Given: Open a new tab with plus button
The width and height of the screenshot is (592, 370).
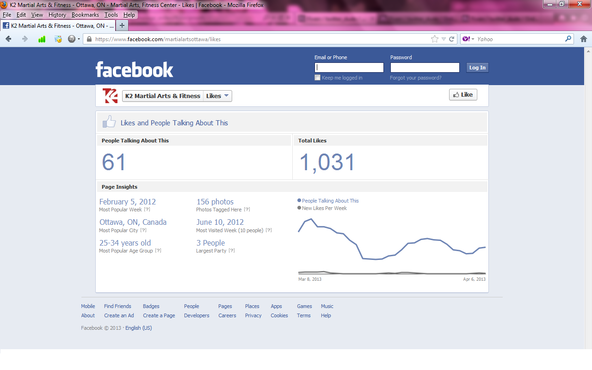Looking at the screenshot, I should (122, 25).
